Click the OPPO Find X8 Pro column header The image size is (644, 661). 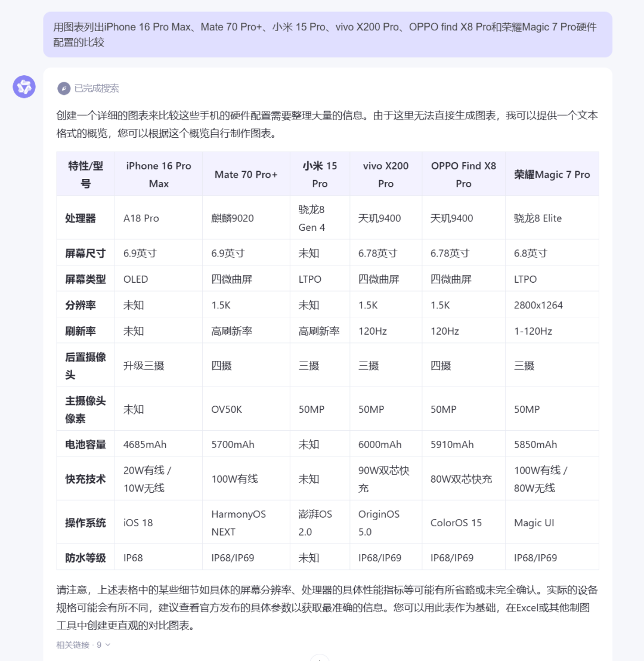coord(463,174)
